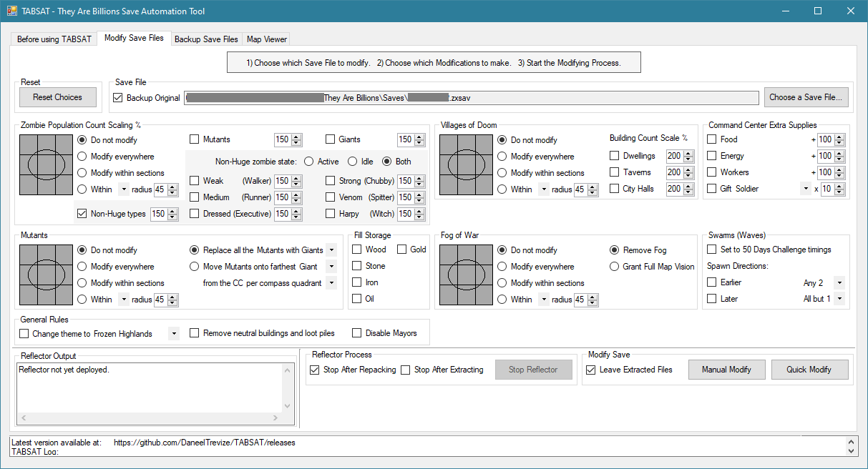Viewport: 868px width, 469px height.
Task: Check the Stop After Extracting checkbox
Action: [x=442, y=370]
